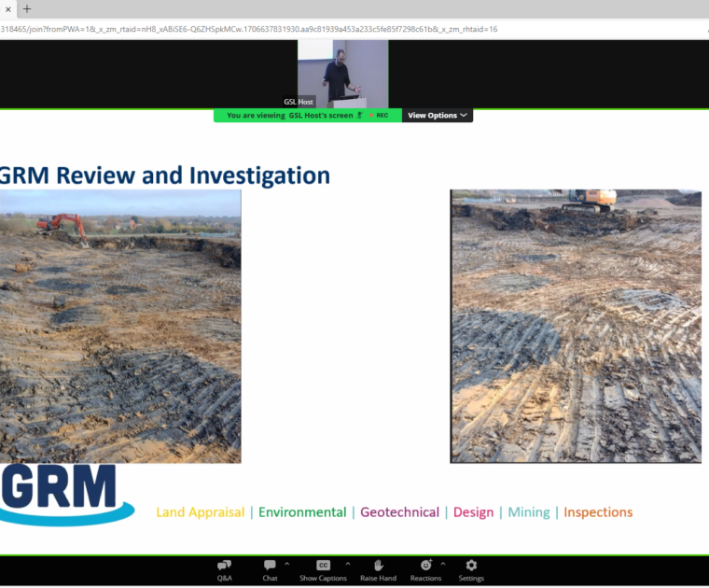The image size is (709, 588).
Task: Raise Hand in the meeting
Action: [378, 570]
